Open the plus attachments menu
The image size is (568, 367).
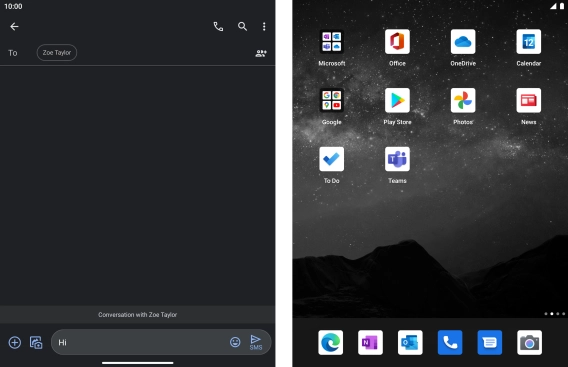[x=14, y=342]
